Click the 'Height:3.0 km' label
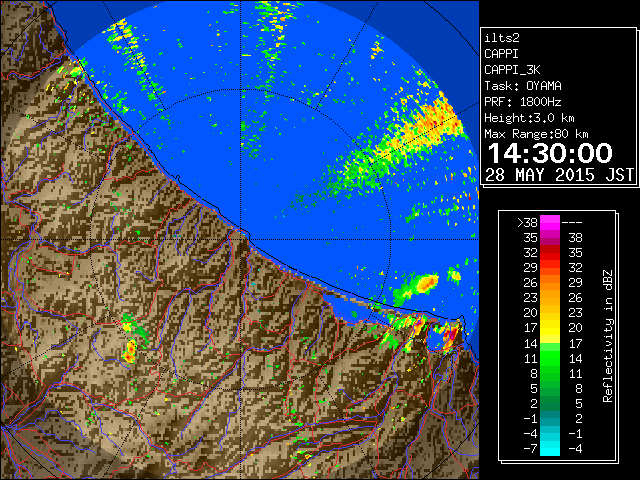This screenshot has height=480, width=640. click(x=529, y=118)
